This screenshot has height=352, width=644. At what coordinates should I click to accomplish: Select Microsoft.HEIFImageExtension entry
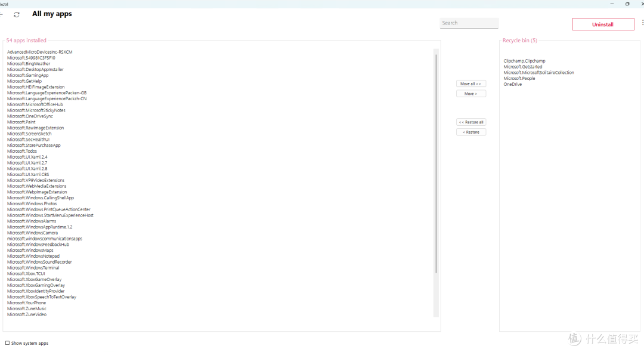pyautogui.click(x=36, y=87)
